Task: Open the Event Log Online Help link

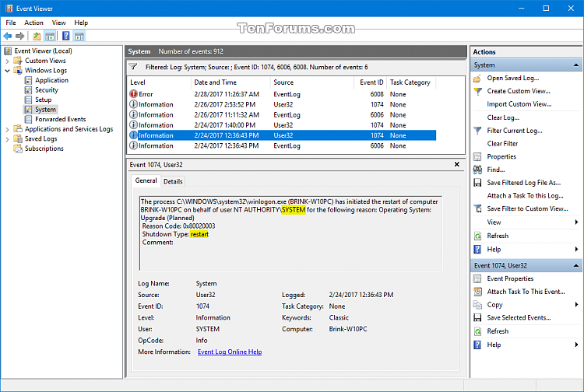Action: coord(230,352)
